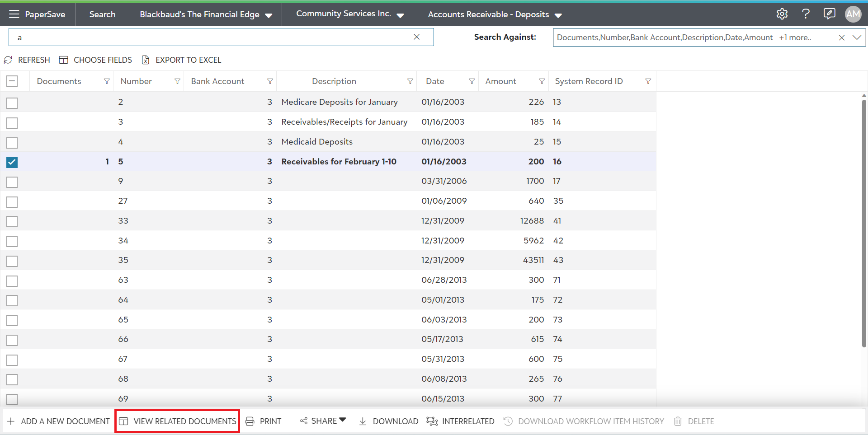The width and height of the screenshot is (868, 435).
Task: Open the feedback note icon
Action: click(x=829, y=14)
